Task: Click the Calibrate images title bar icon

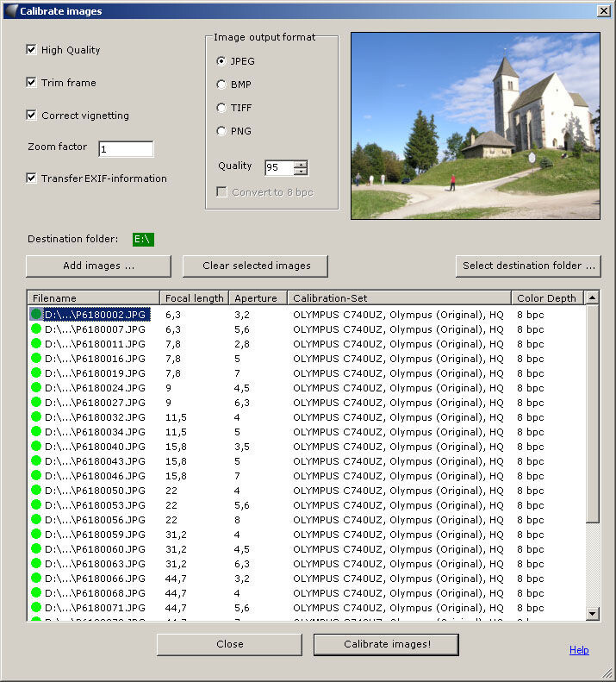Action: [11, 11]
